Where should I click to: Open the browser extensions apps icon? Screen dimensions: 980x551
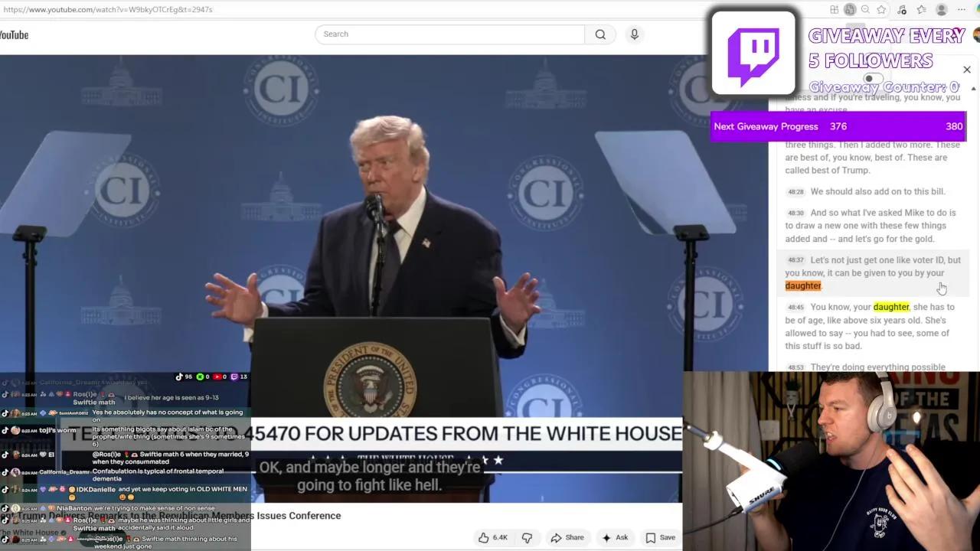(834, 9)
